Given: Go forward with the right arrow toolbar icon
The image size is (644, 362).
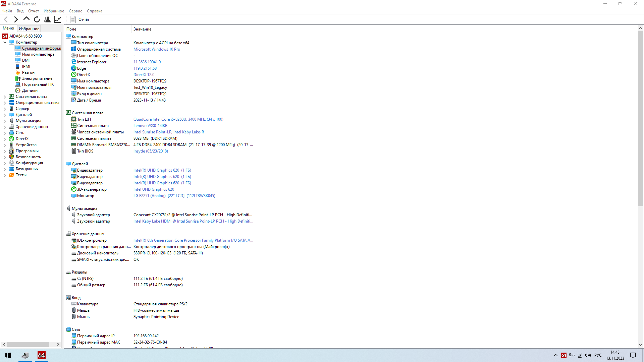Looking at the screenshot, I should 16,19.
